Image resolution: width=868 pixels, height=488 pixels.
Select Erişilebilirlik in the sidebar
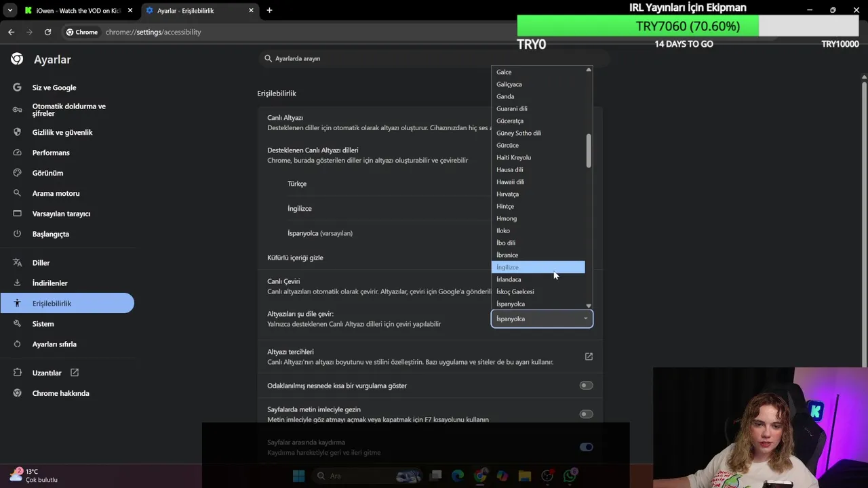67,303
